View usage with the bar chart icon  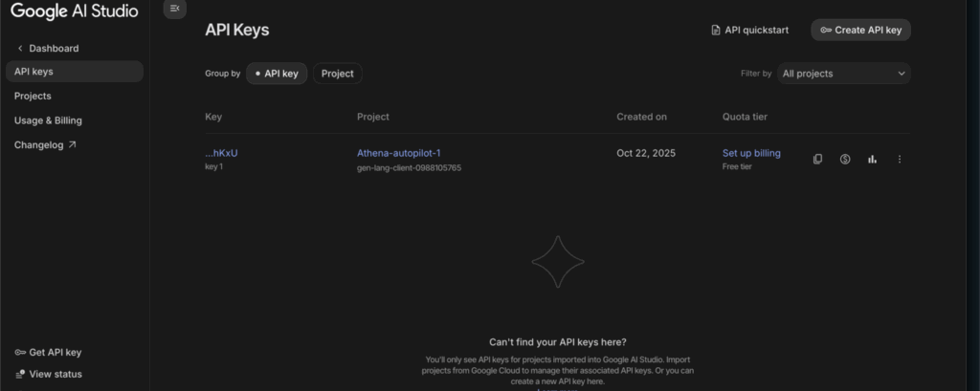tap(872, 160)
